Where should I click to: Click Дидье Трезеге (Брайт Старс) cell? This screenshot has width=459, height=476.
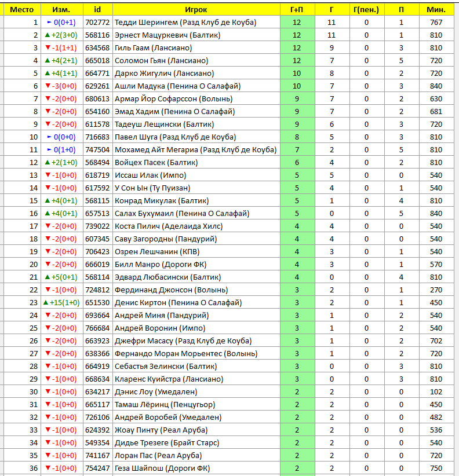(x=196, y=443)
